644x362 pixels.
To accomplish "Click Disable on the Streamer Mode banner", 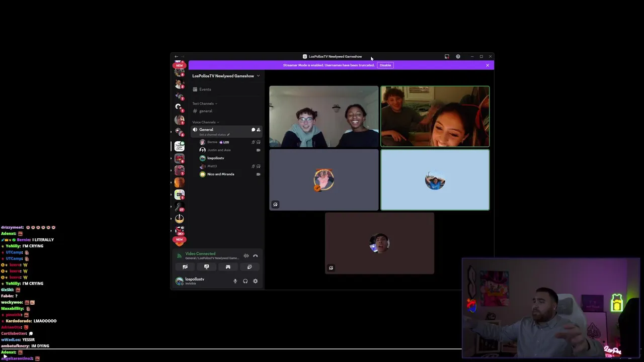I will (x=385, y=65).
